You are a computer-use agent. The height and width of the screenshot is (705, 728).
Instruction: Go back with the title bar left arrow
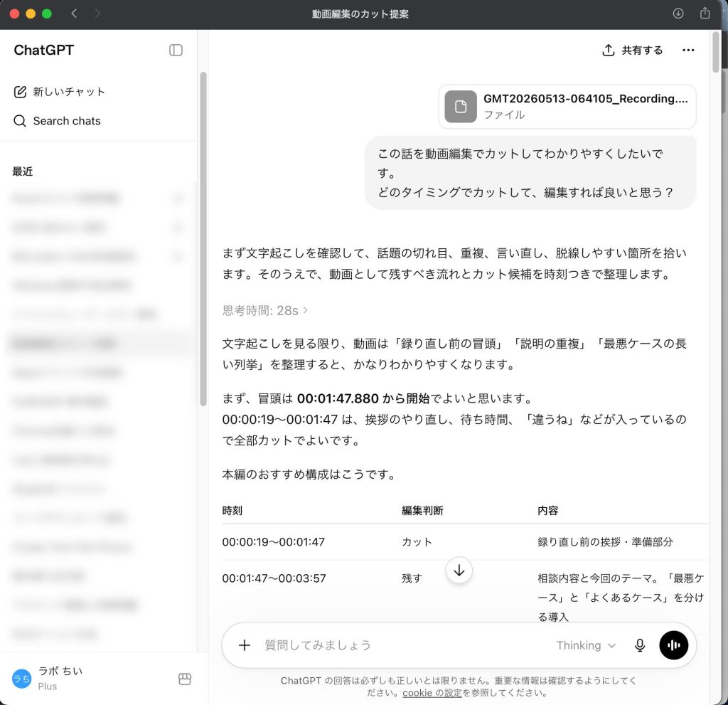[74, 14]
